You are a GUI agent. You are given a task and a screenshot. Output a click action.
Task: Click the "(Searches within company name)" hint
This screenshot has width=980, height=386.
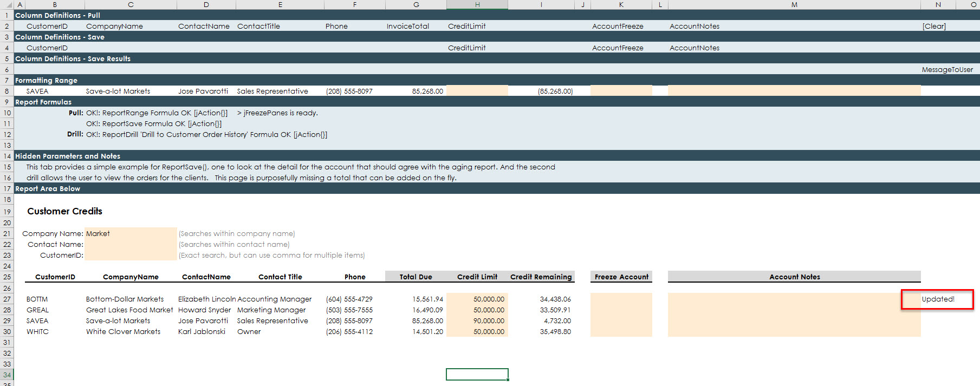click(237, 233)
